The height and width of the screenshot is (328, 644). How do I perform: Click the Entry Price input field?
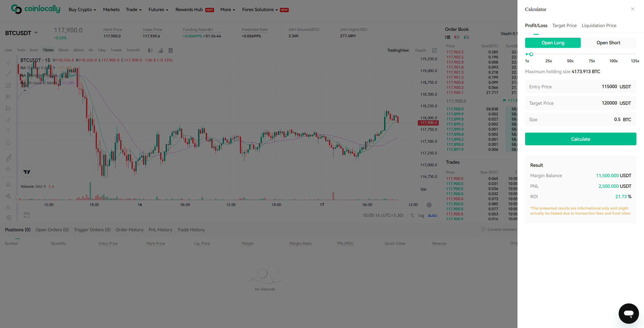pyautogui.click(x=581, y=87)
